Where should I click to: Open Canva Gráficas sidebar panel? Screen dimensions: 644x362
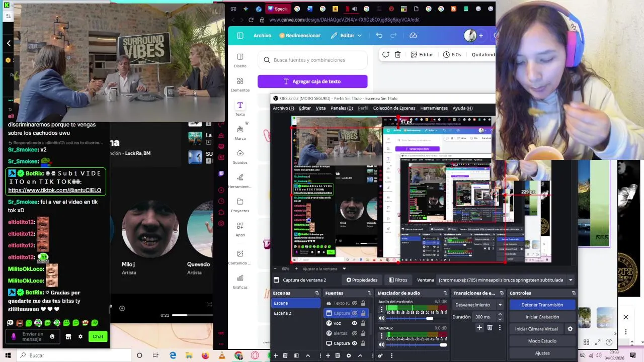[x=240, y=282]
